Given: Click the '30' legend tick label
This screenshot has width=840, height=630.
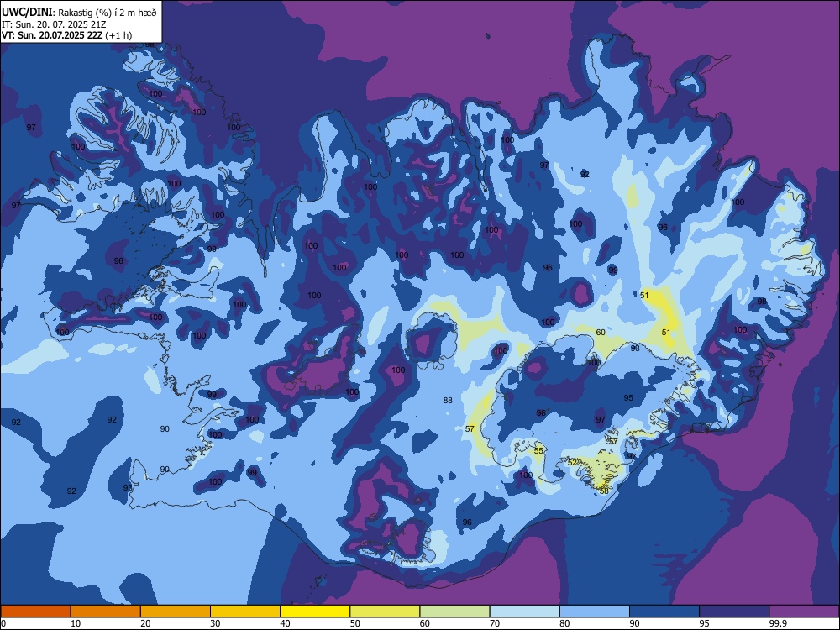Looking at the screenshot, I should pos(215,623).
